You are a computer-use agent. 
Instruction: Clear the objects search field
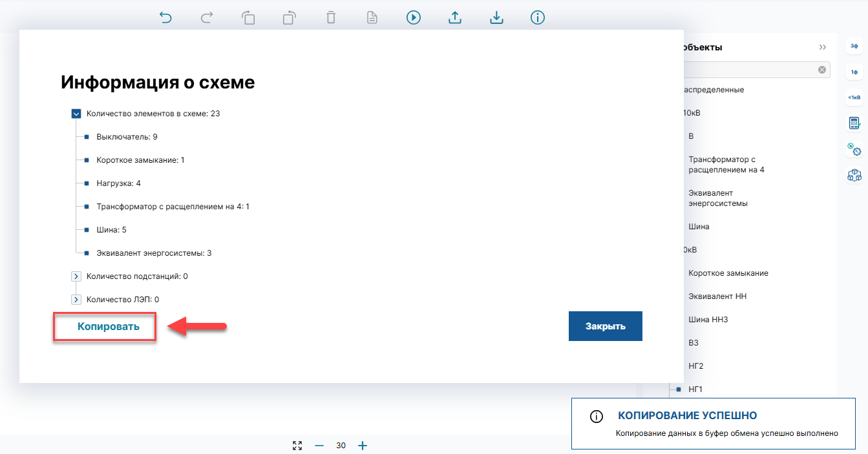click(822, 70)
